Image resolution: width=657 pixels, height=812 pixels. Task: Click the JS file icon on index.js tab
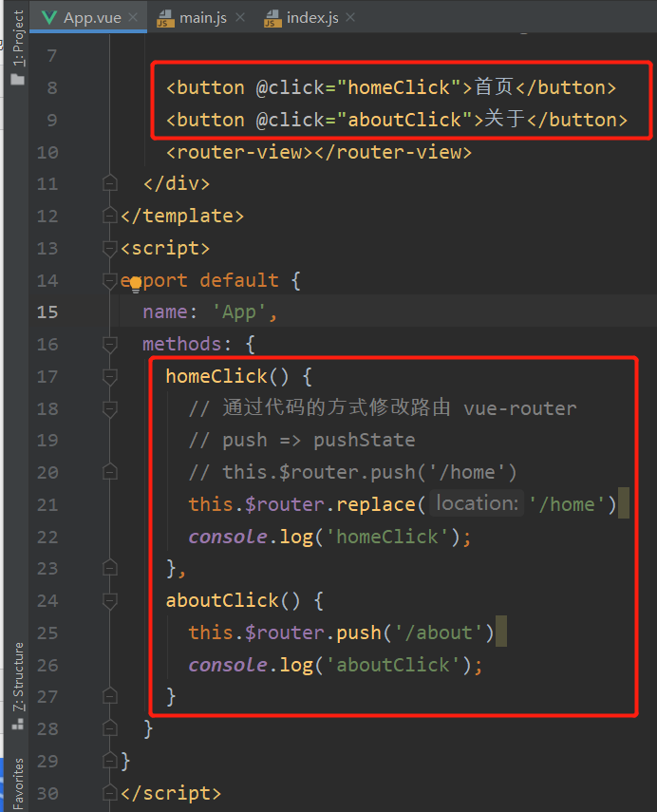click(272, 19)
